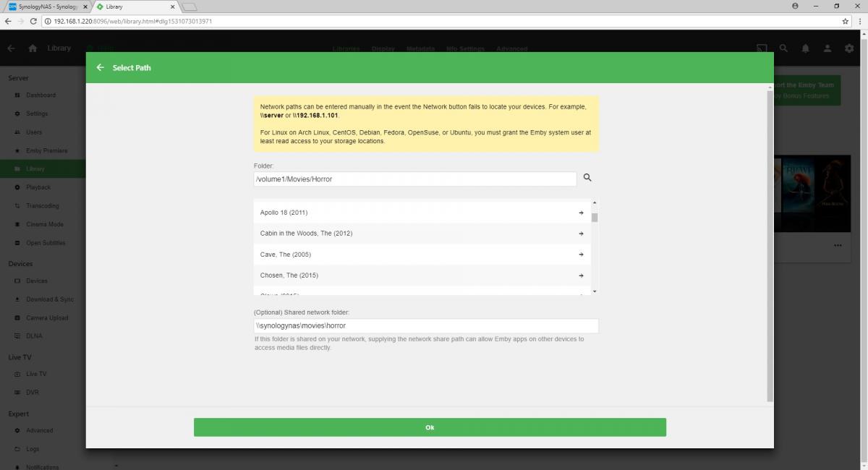This screenshot has width=868, height=470.
Task: Open Apollo 18 (2011) folder arrow
Action: pos(582,213)
